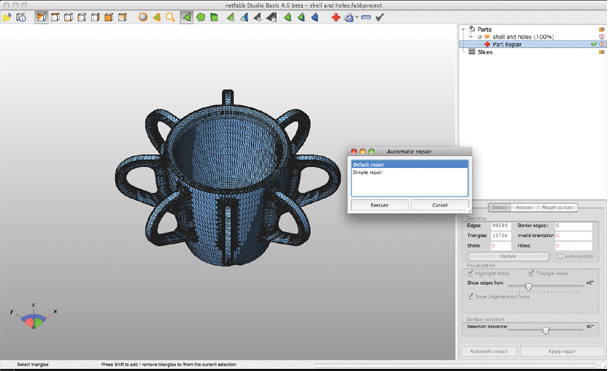Choose the green box shell selection tool
The width and height of the screenshot is (608, 371).
click(214, 17)
